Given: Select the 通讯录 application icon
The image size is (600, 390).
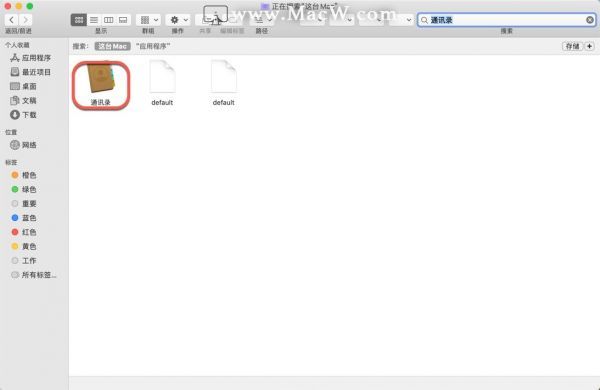Looking at the screenshot, I should pos(101,85).
